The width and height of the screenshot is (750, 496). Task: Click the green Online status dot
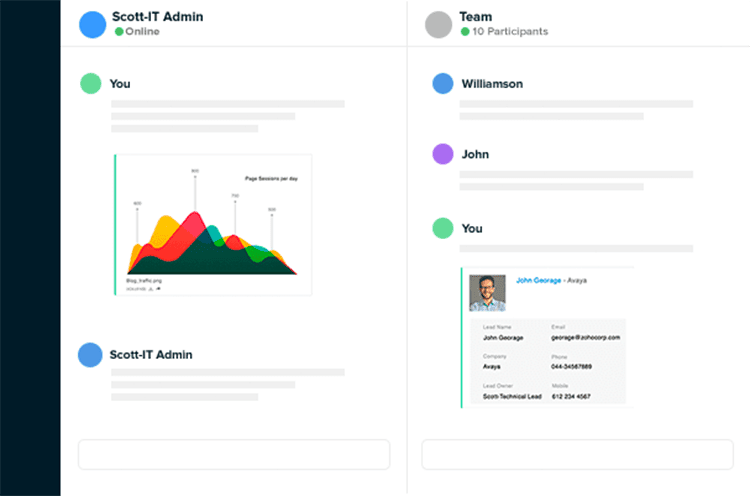click(x=119, y=32)
